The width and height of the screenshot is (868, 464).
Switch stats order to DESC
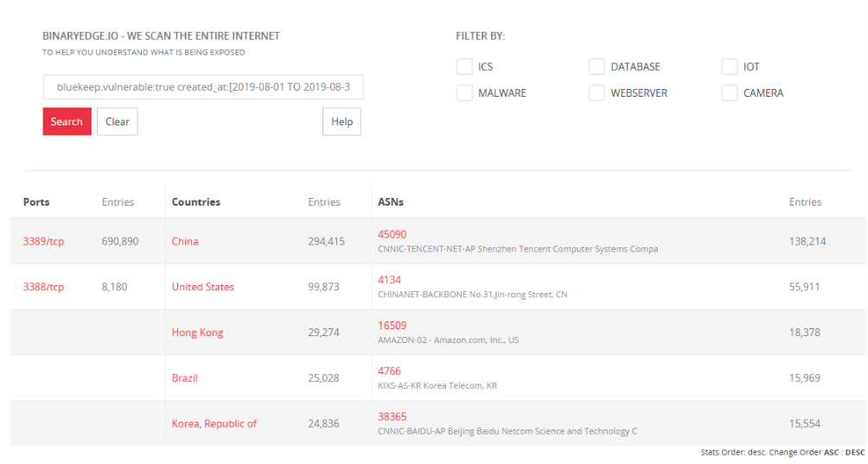(854, 453)
